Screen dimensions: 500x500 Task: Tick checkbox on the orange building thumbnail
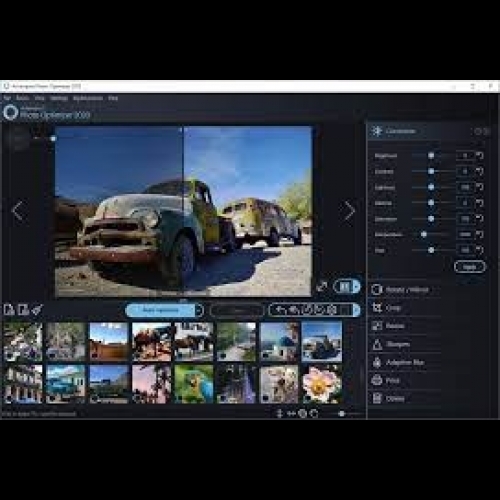coord(95,355)
